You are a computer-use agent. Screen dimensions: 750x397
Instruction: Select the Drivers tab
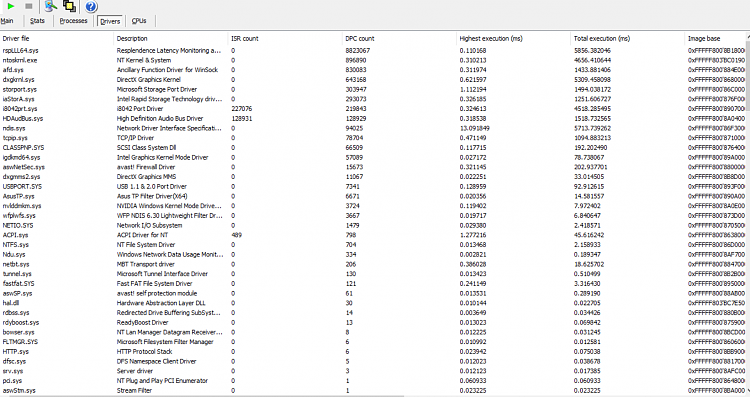tap(110, 22)
